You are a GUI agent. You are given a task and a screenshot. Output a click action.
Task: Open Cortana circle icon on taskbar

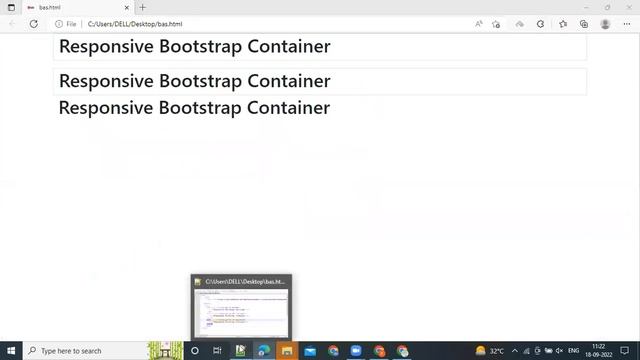coord(195,351)
